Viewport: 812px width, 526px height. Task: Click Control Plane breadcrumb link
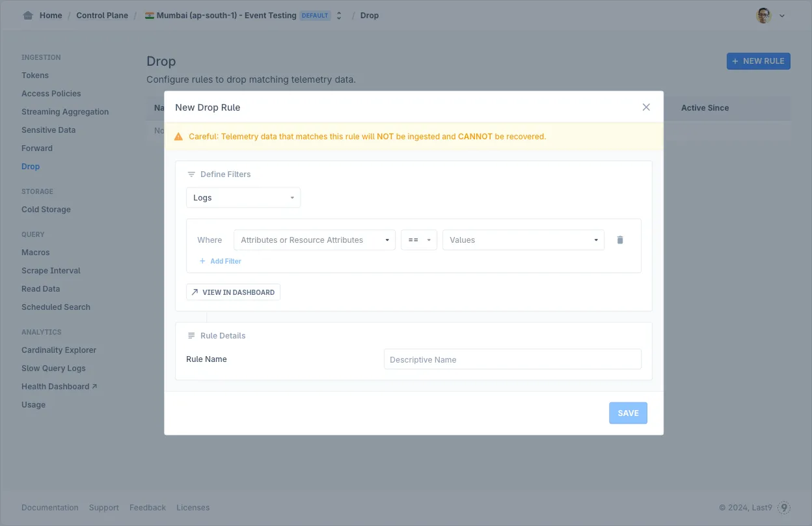(102, 16)
